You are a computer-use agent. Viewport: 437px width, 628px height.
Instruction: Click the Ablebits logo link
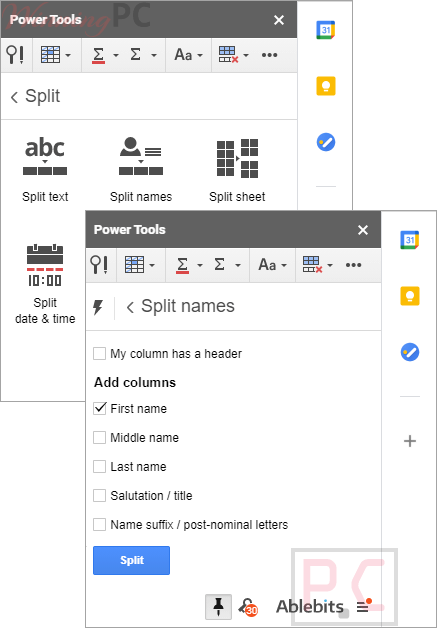click(310, 607)
